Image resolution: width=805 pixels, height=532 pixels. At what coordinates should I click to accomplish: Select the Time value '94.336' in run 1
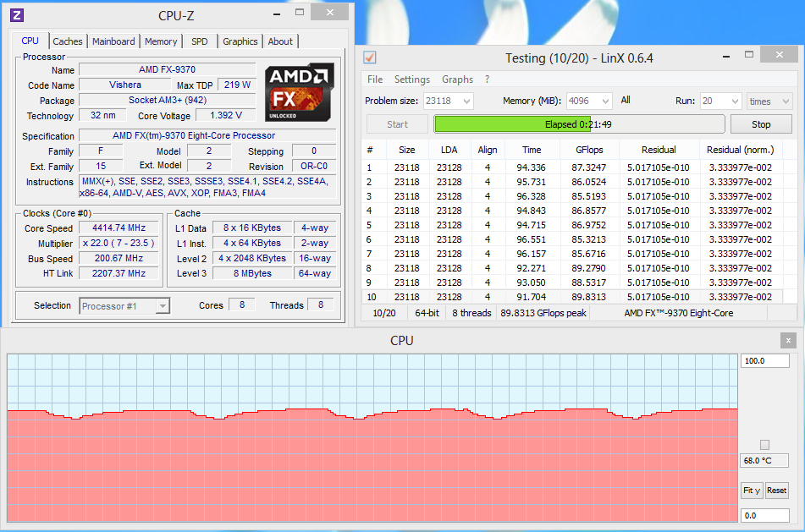[531, 167]
